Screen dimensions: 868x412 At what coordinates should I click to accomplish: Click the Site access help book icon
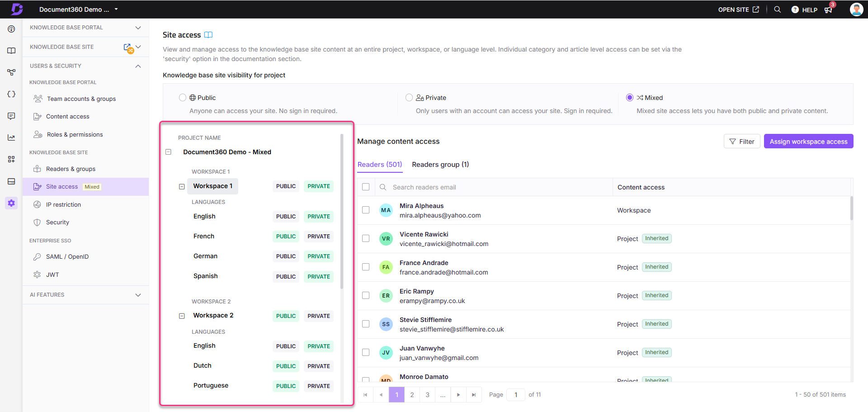[x=208, y=35]
